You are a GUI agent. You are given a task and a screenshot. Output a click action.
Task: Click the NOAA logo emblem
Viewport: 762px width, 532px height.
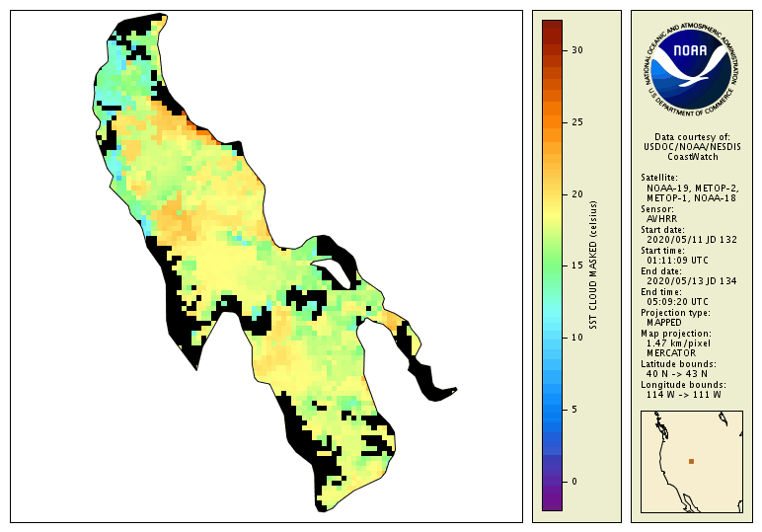tap(692, 69)
